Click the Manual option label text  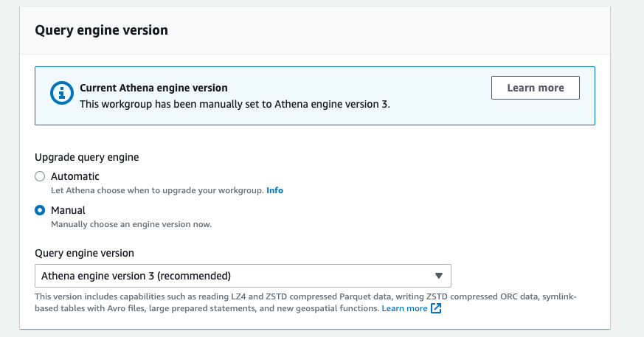click(x=68, y=211)
